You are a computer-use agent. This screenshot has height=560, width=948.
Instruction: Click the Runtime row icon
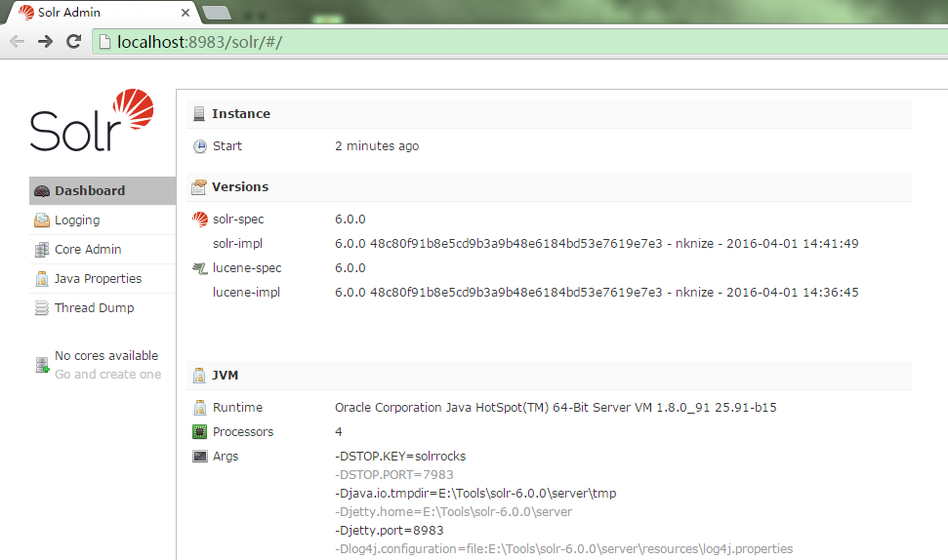[199, 408]
